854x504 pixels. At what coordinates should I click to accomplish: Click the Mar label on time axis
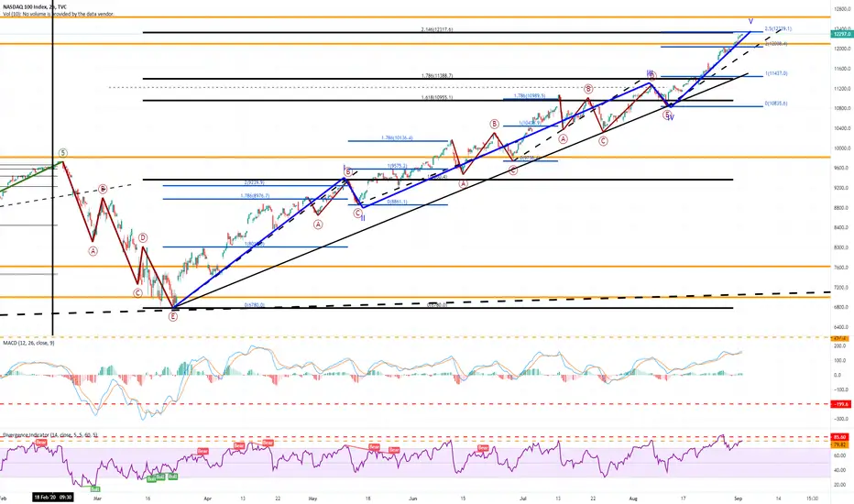(x=97, y=498)
